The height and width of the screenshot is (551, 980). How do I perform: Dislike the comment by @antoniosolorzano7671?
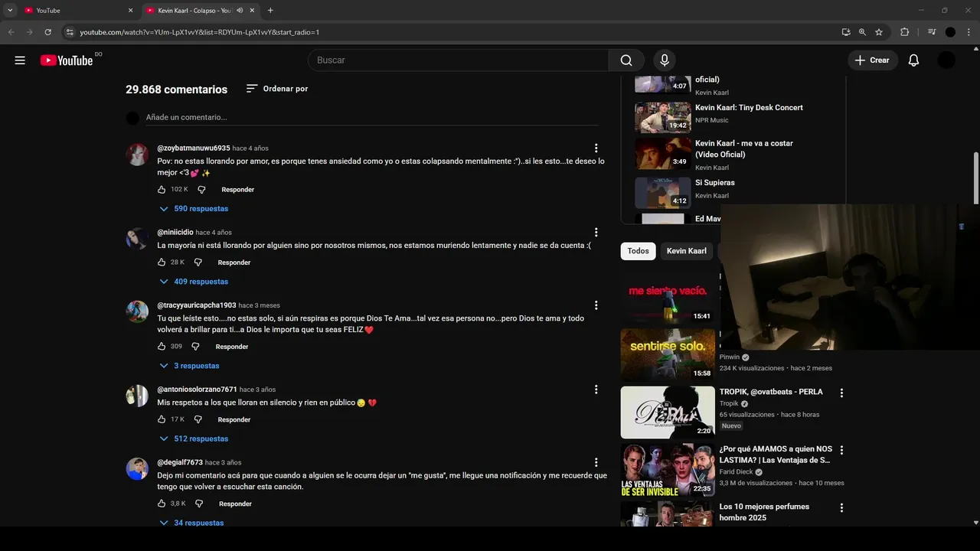point(198,419)
